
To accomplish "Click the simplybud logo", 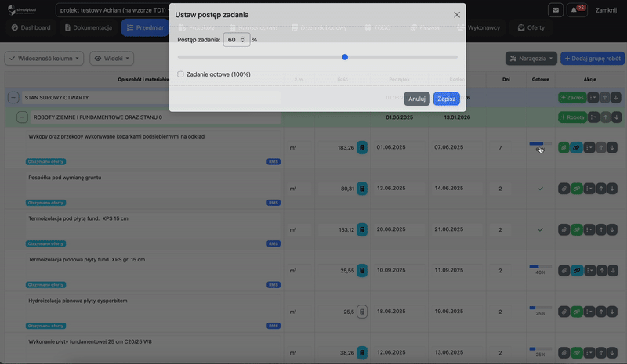I will pos(22,10).
